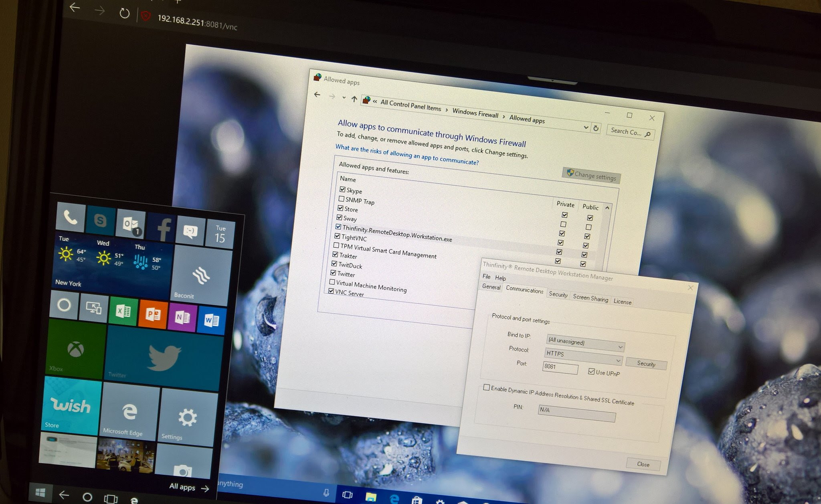821x504 pixels.
Task: Click the Port number input field
Action: coord(560,367)
